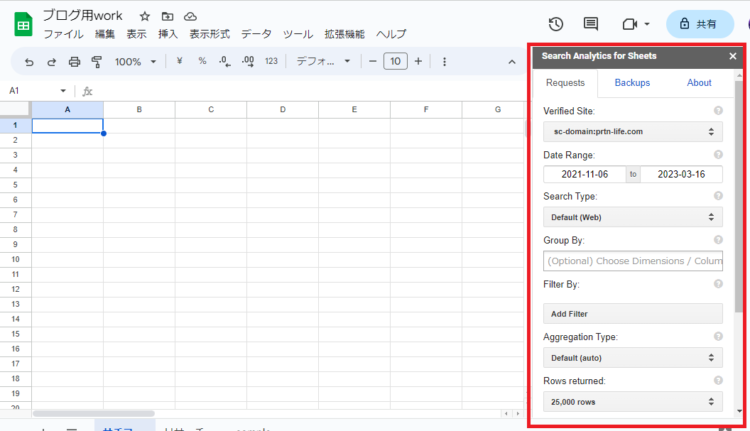Open the 表示形式 menu
750x431 pixels.
(210, 34)
